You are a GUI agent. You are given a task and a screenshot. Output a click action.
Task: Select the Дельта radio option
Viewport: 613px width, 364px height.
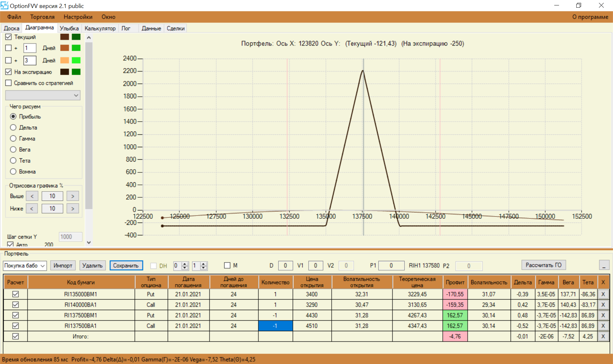coord(13,127)
